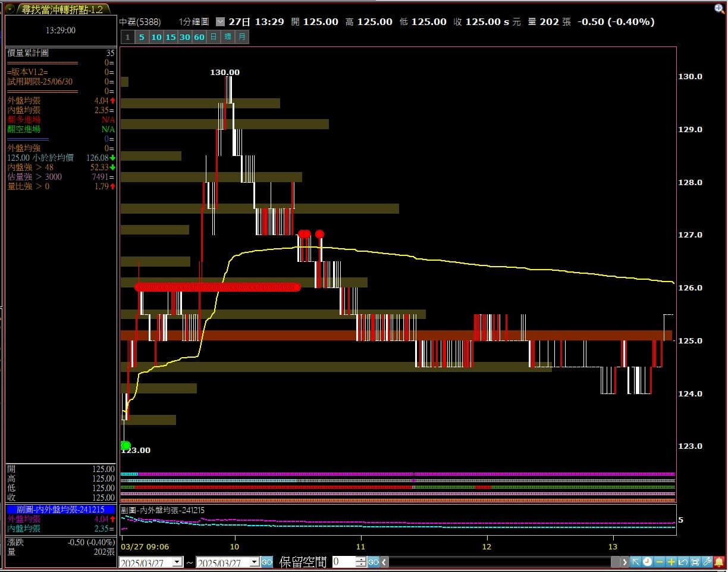Open the end date dropdown
The height and width of the screenshot is (572, 728).
pos(255,562)
